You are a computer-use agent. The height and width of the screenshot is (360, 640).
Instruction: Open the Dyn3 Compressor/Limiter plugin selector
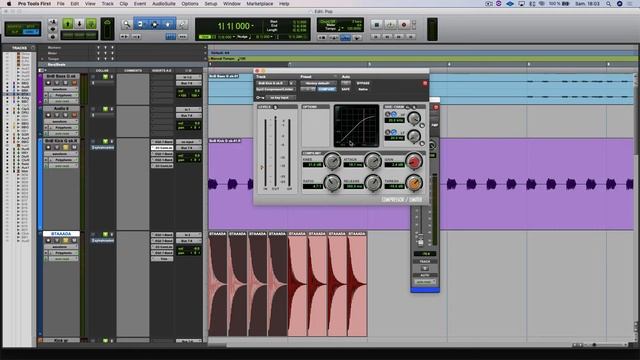point(275,89)
